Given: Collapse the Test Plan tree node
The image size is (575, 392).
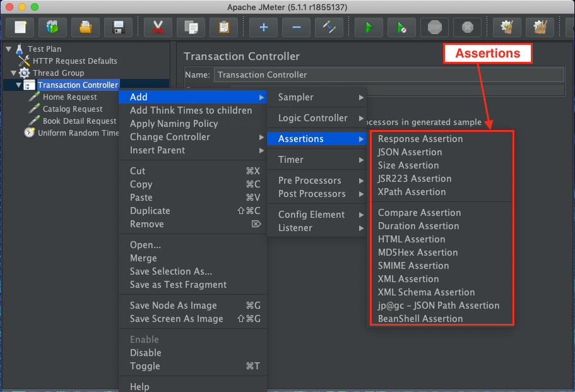Looking at the screenshot, I should [x=8, y=49].
